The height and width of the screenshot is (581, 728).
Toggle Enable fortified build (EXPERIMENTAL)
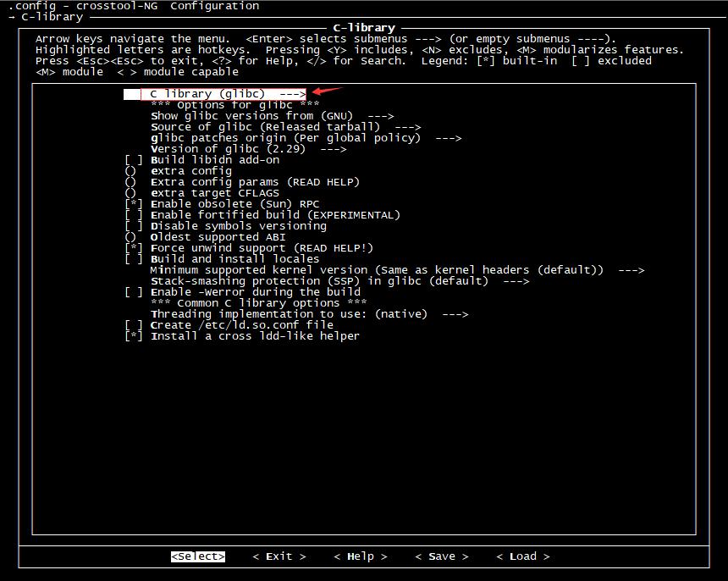262,215
